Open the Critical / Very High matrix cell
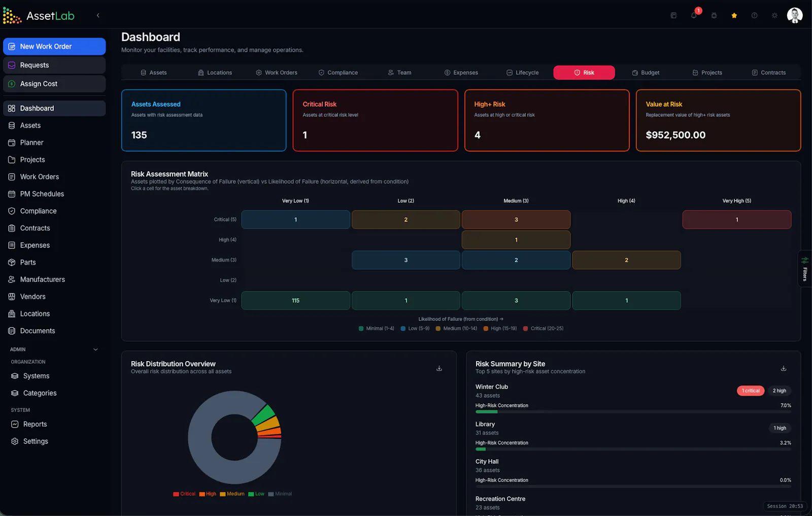The image size is (812, 516). (737, 219)
